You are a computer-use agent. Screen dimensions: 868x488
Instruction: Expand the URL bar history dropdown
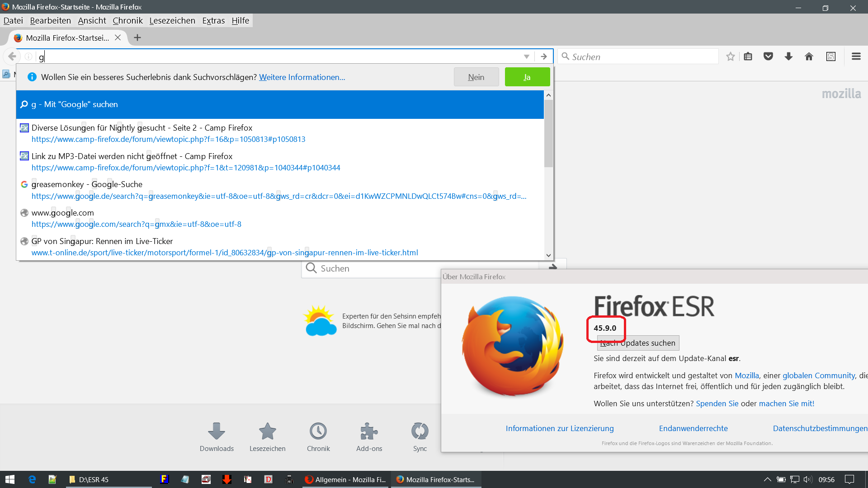(526, 56)
